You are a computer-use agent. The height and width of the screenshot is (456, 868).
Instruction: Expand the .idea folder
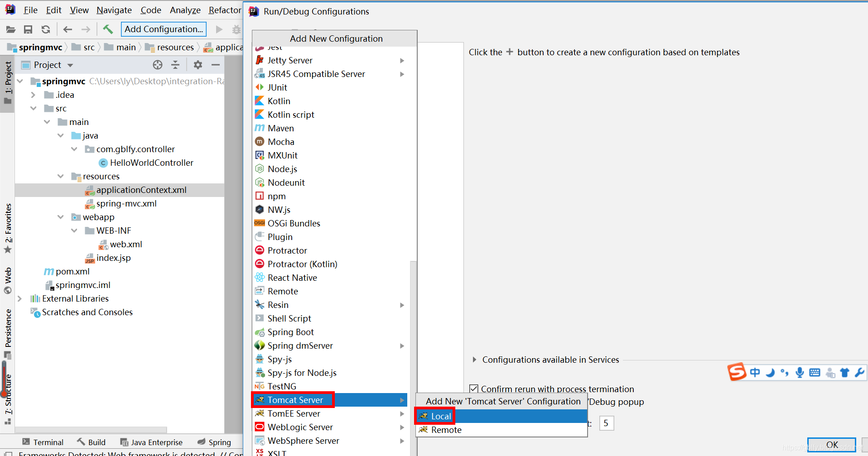[33, 95]
